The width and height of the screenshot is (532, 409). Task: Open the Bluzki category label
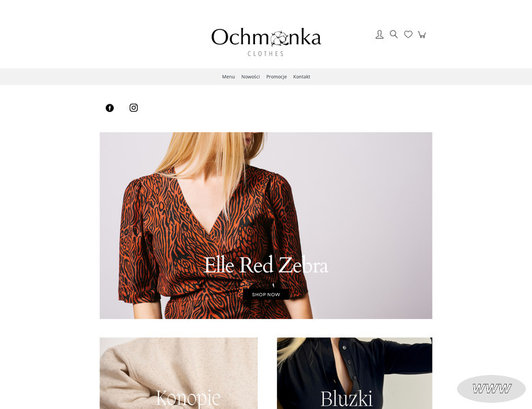click(346, 398)
